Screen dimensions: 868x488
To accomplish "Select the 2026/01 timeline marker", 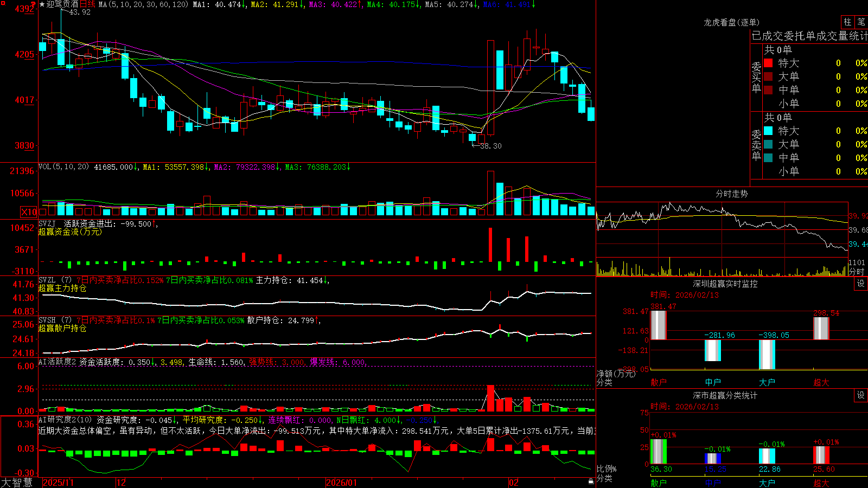I will pos(342,483).
